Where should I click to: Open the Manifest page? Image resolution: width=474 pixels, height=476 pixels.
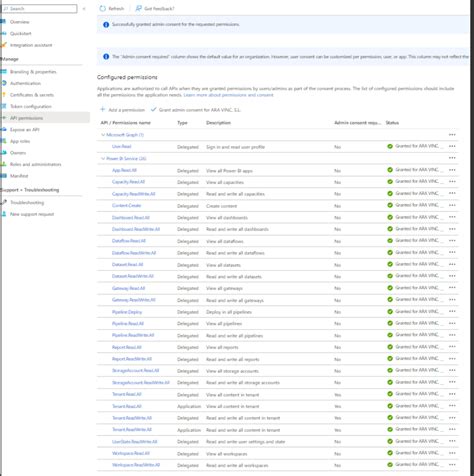(x=19, y=176)
